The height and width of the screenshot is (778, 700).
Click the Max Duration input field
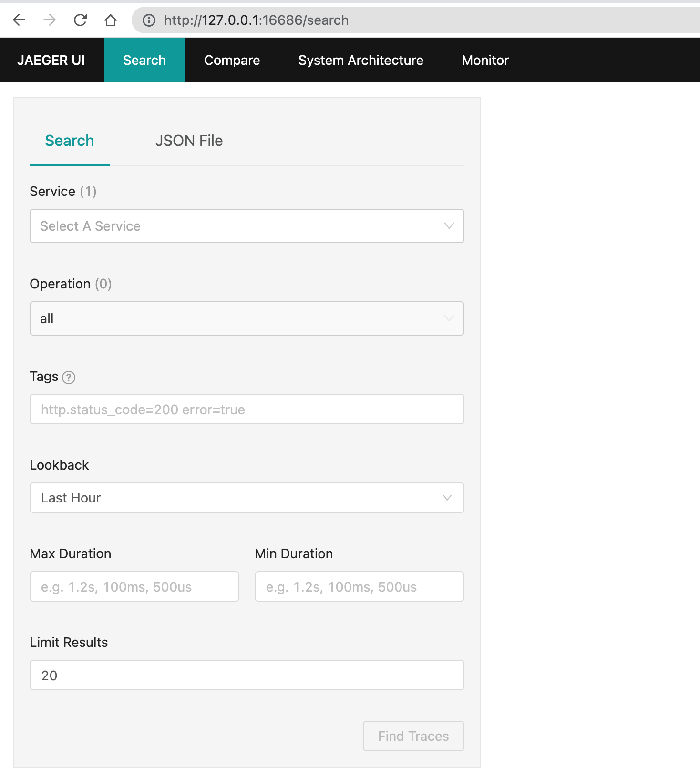tap(134, 586)
